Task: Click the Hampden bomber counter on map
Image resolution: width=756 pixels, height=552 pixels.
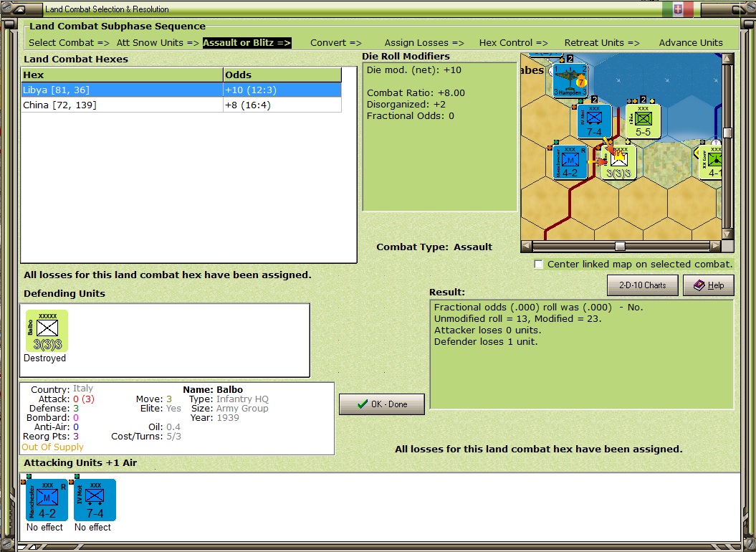Action: (x=570, y=80)
